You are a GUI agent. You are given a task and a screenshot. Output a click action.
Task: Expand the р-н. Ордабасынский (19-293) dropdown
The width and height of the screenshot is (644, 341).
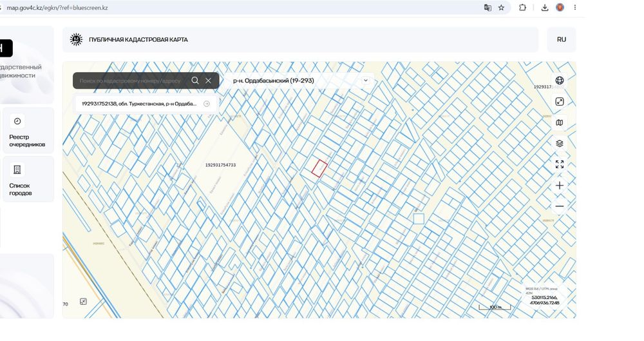(x=300, y=81)
